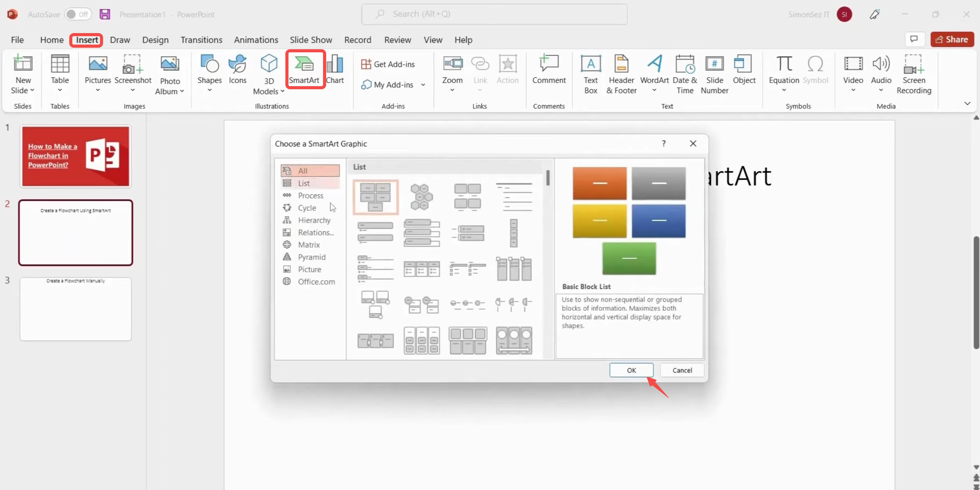Image resolution: width=980 pixels, height=490 pixels.
Task: Open the Screenshot tool
Action: point(133,74)
